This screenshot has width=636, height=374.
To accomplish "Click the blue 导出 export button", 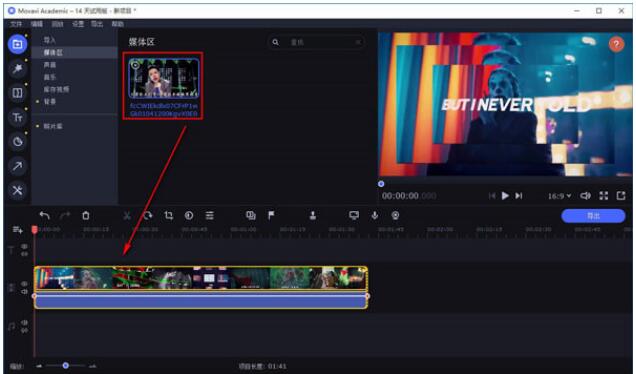I will (593, 216).
